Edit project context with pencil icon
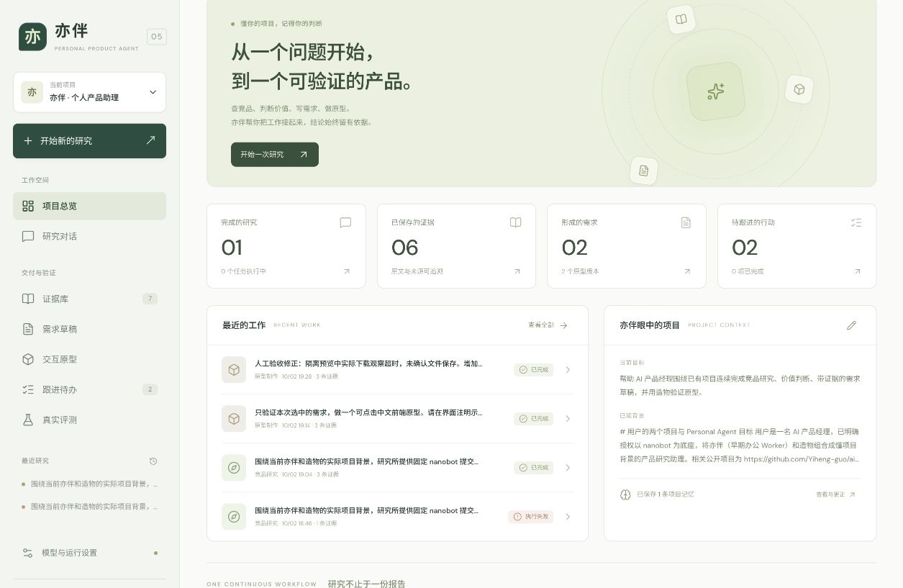The image size is (903, 588). pos(852,325)
